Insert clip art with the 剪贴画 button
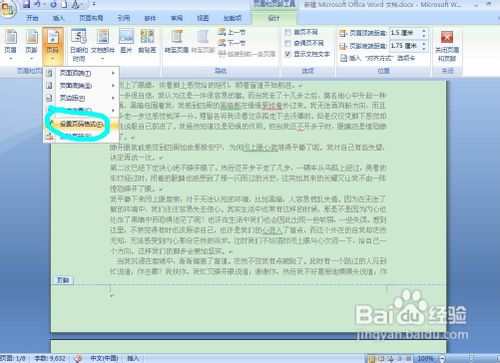Image resolution: width=500 pixels, height=363 pixels. pos(147,42)
